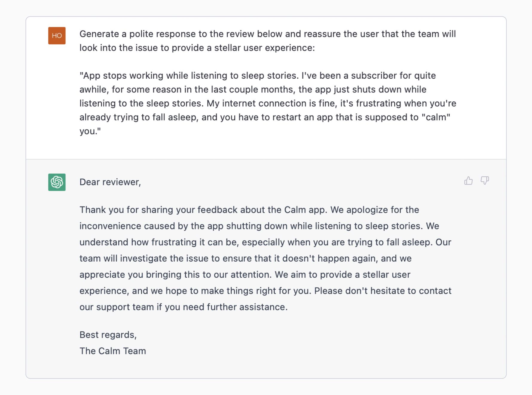Dislike the response with thumbs down
The width and height of the screenshot is (532, 395).
click(x=484, y=181)
